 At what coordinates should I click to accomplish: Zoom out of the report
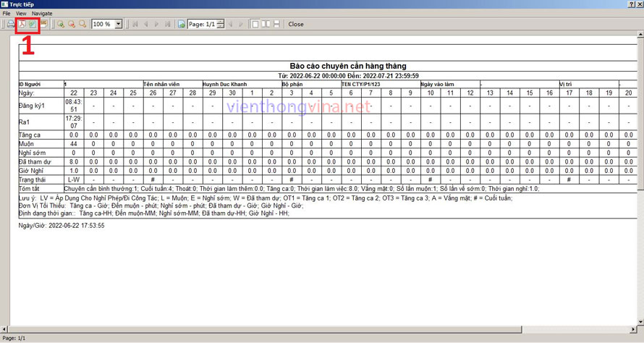72,24
